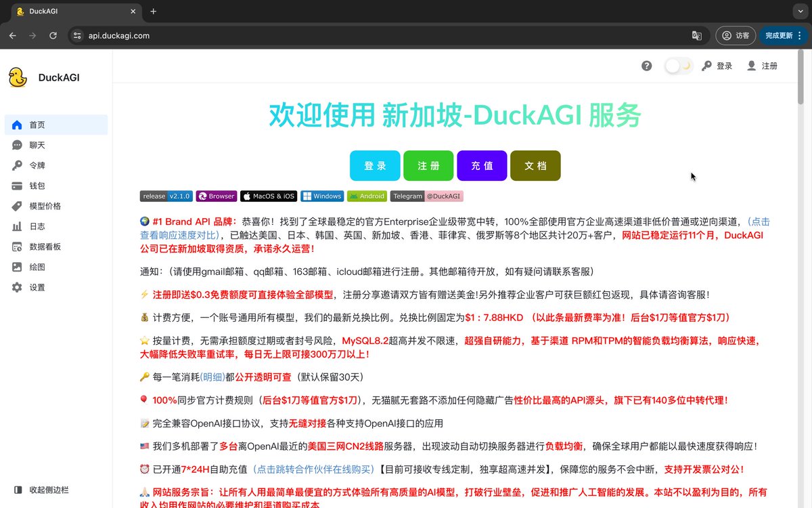Open the 模型价格 model pricing page
Screen dimensions: 812x508
[56, 206]
